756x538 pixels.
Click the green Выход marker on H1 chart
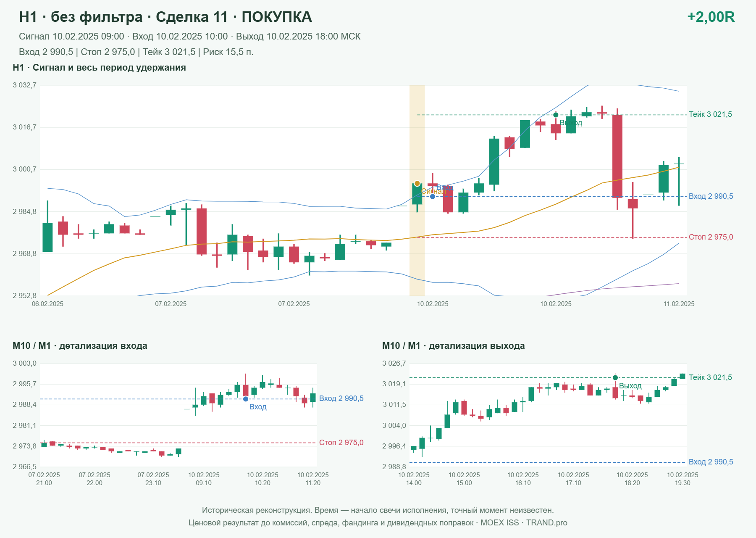pos(556,115)
